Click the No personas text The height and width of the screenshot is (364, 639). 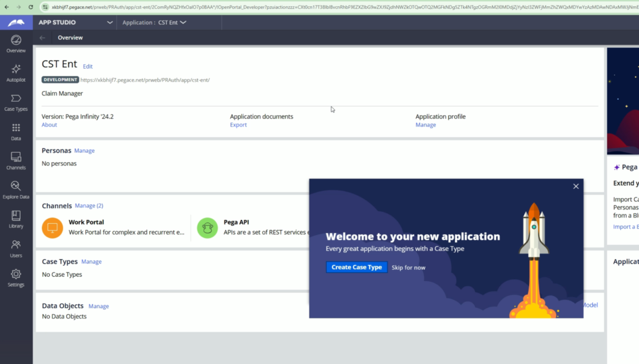click(x=59, y=163)
